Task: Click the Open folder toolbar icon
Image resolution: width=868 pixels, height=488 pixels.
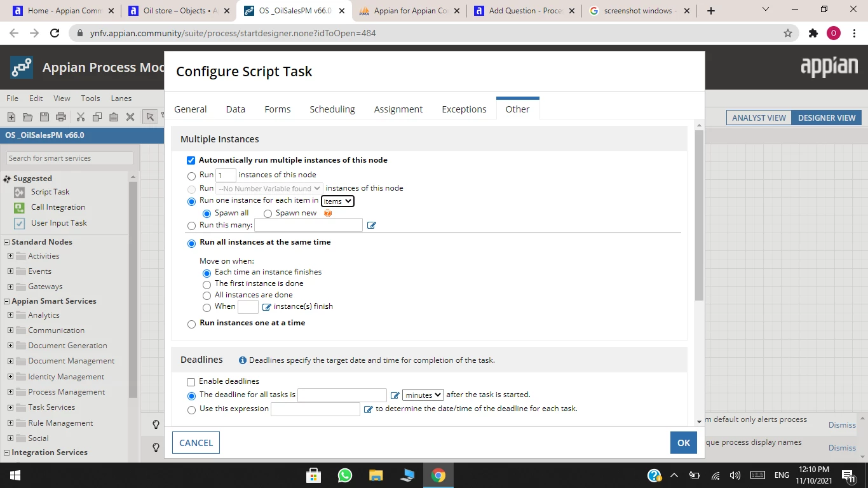Action: pos(28,117)
